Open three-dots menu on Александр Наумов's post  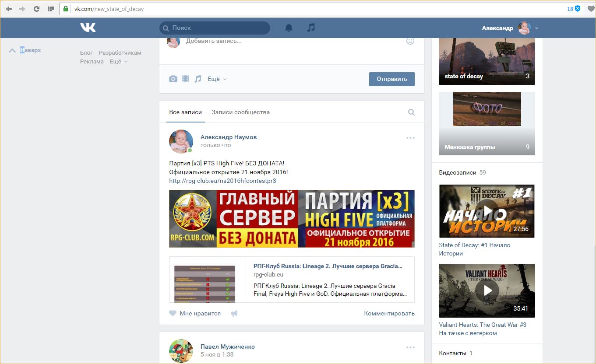point(410,138)
